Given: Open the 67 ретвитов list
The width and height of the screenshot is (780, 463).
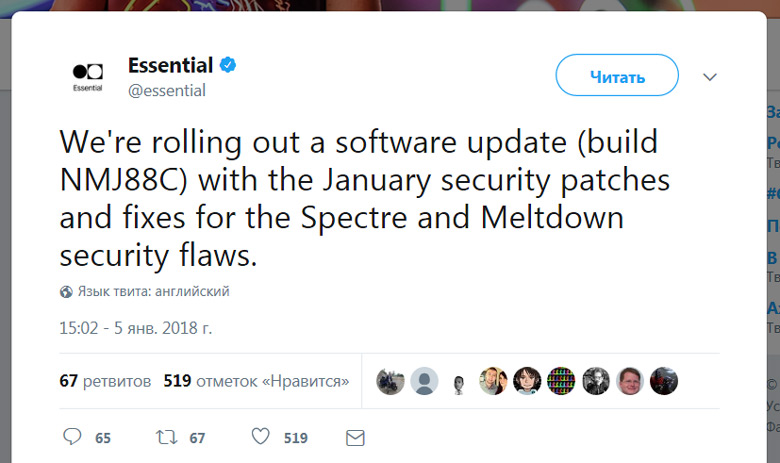Looking at the screenshot, I should click(105, 381).
